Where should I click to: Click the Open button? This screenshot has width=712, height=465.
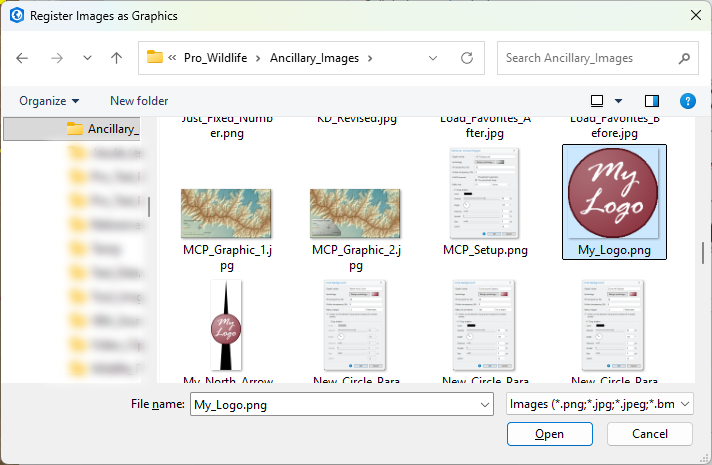[549, 434]
